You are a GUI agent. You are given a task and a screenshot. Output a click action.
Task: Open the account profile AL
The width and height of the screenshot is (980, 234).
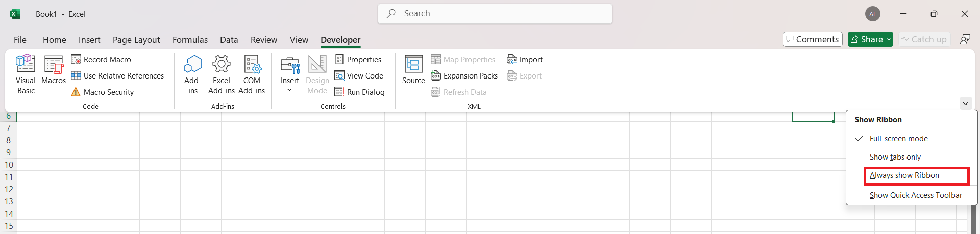[x=873, y=14]
